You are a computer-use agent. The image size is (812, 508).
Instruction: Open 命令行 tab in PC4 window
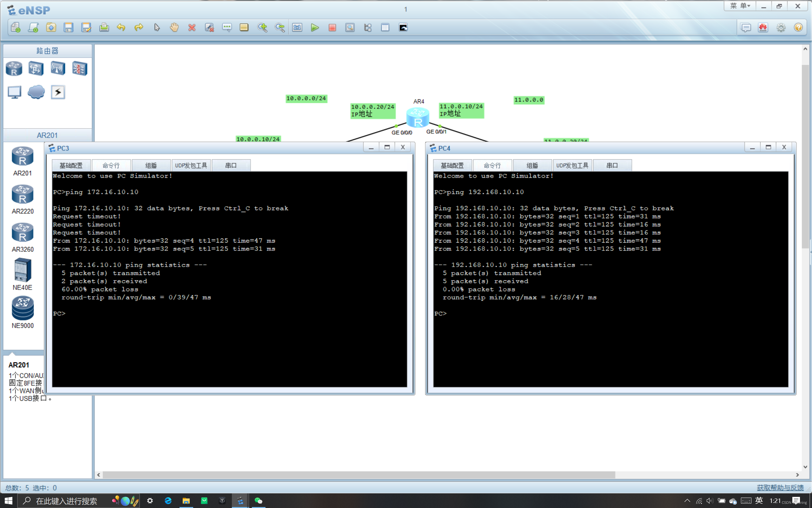pos(492,165)
